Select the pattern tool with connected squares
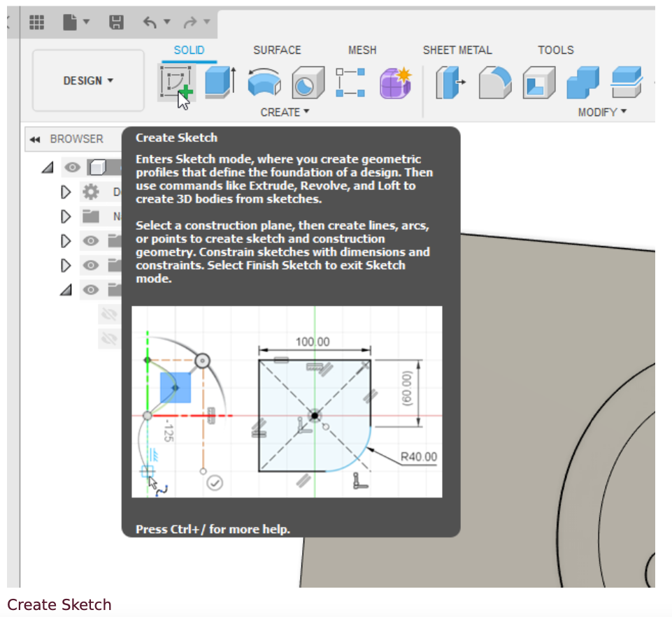The height and width of the screenshot is (617, 672). tap(350, 82)
